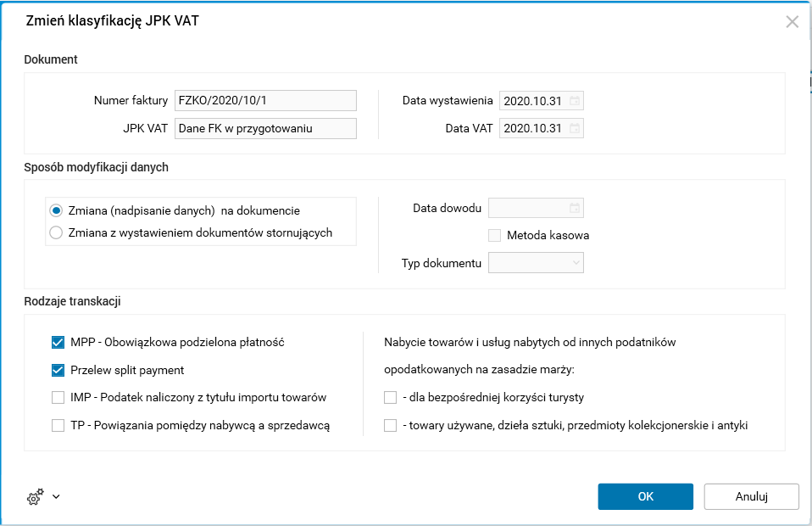Image resolution: width=812 pixels, height=526 pixels.
Task: Enable IMP - Podatek naliczony z importu
Action: coord(58,397)
